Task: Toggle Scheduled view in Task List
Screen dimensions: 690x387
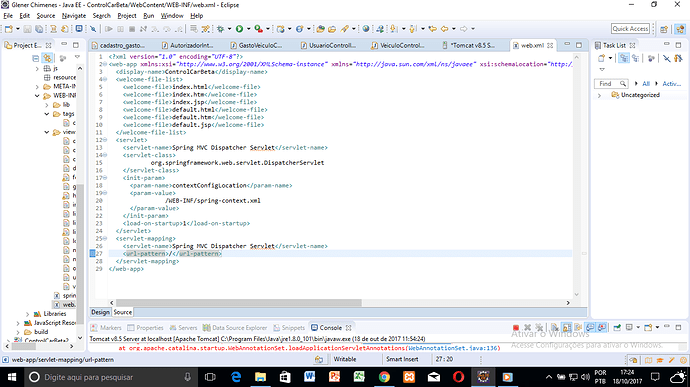Action: (635, 58)
